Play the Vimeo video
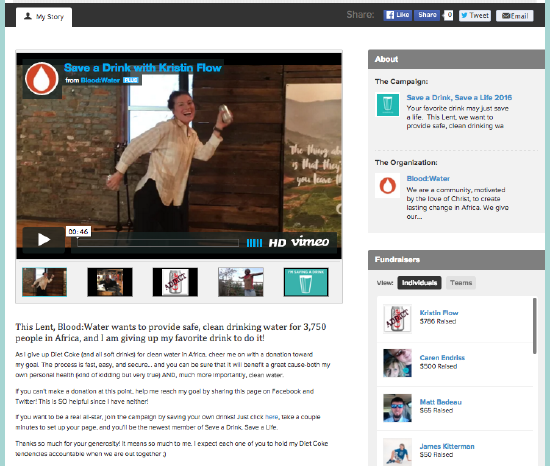 coord(43,240)
